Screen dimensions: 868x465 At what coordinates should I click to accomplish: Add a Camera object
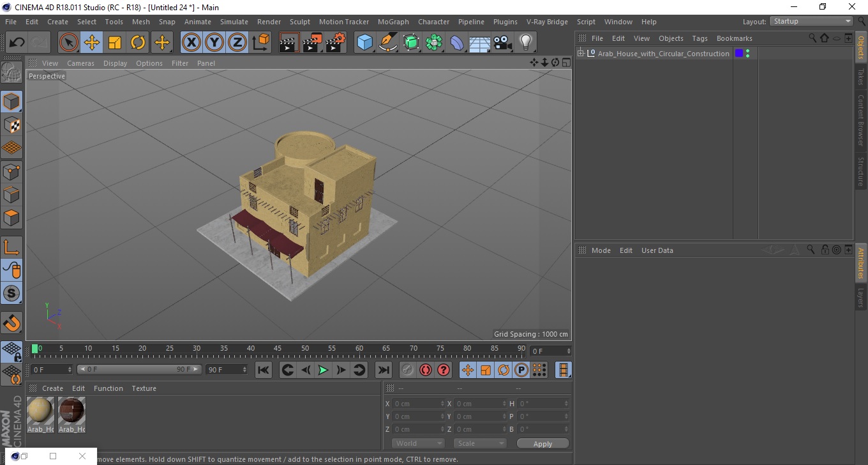tap(502, 43)
